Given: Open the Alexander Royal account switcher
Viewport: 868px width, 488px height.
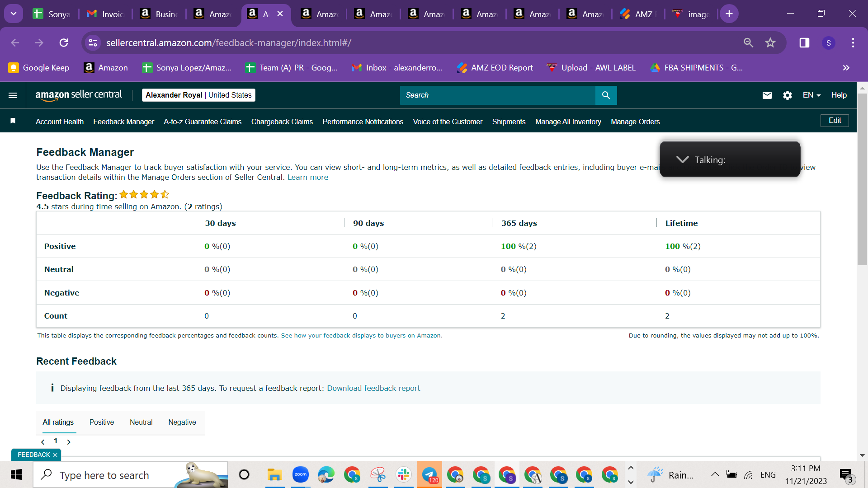Looking at the screenshot, I should [198, 95].
